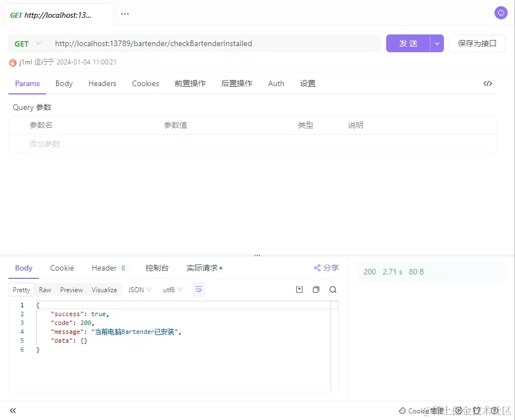Click the j1ml user avatar
515x420 pixels.
pyautogui.click(x=13, y=62)
